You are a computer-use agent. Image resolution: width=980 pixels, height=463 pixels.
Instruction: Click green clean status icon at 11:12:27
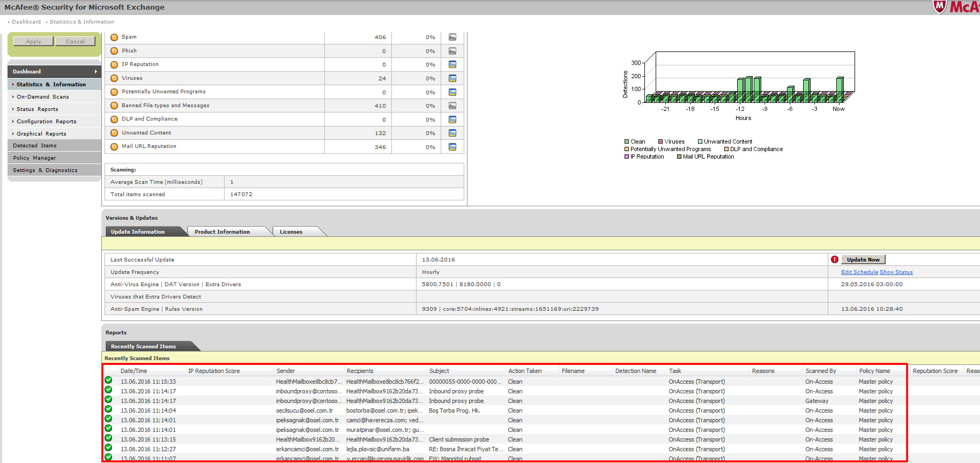[108, 448]
